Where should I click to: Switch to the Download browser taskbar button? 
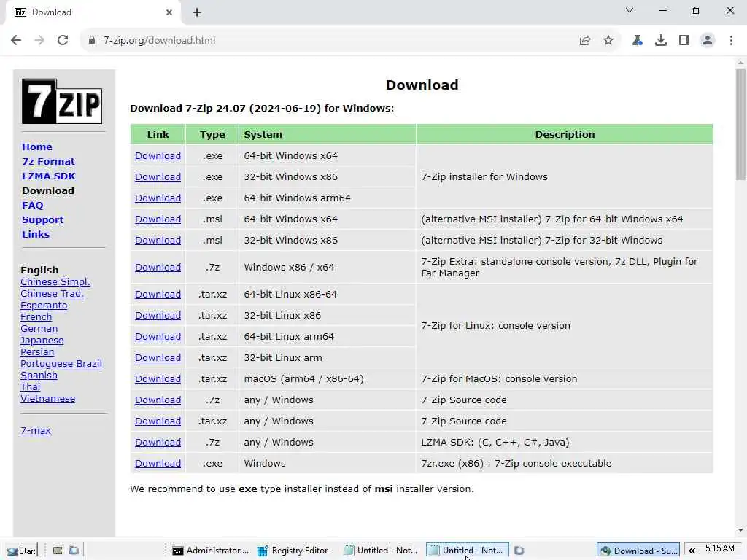coord(638,551)
